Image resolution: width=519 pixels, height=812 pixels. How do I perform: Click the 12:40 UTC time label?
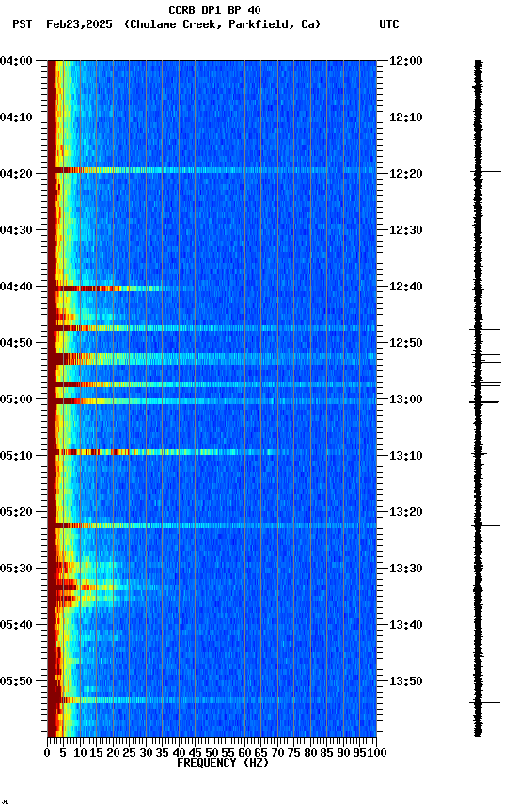[406, 287]
